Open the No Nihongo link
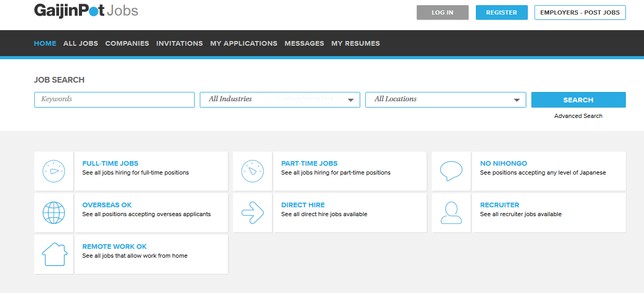 pos(503,163)
